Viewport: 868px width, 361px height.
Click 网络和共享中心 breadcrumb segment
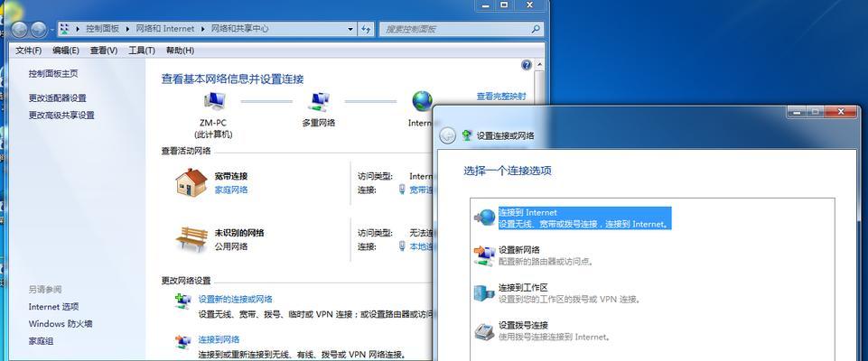coord(239,29)
